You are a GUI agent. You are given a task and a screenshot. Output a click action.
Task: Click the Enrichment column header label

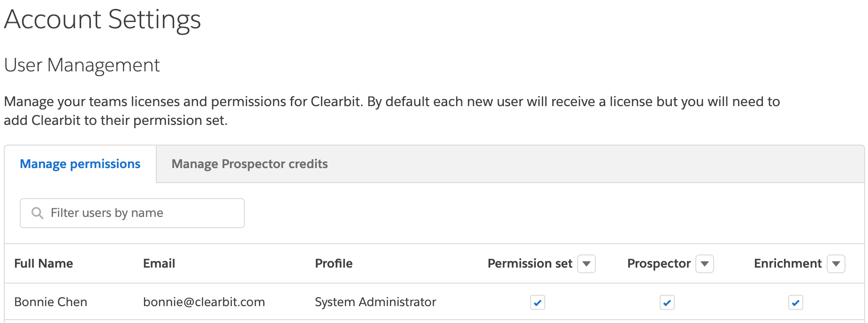(x=787, y=263)
